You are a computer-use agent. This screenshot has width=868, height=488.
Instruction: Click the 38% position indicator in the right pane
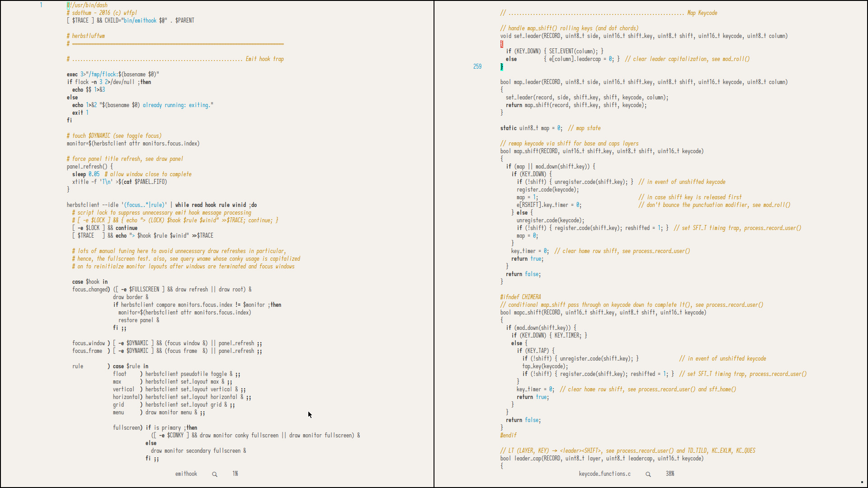tap(670, 474)
